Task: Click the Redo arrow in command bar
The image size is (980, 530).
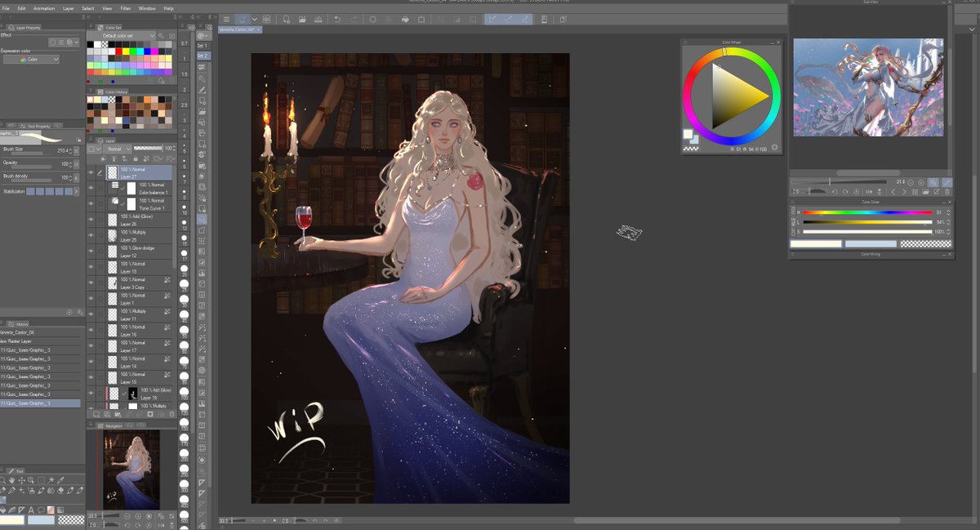Action: [x=354, y=19]
